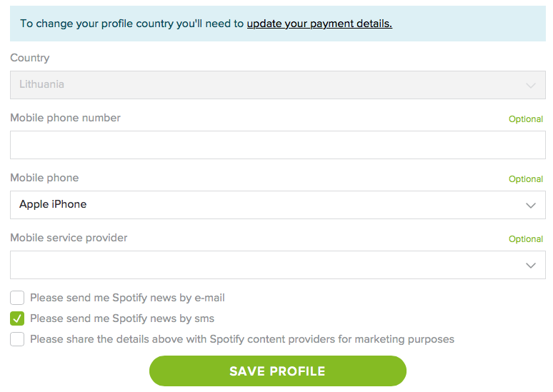Click the "Please send me Spotify news by sms" text
Screen dimensions: 553x392
(x=122, y=318)
